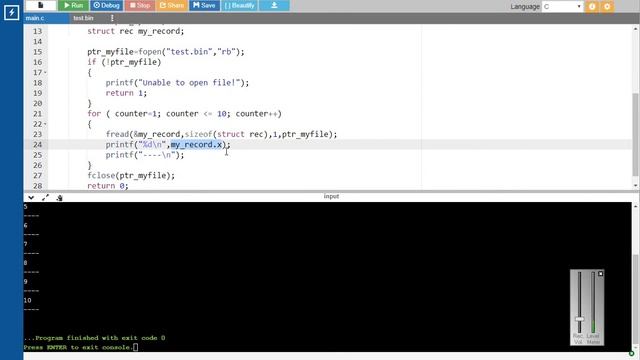
Task: Stop execution with the Stop button
Action: (140, 5)
